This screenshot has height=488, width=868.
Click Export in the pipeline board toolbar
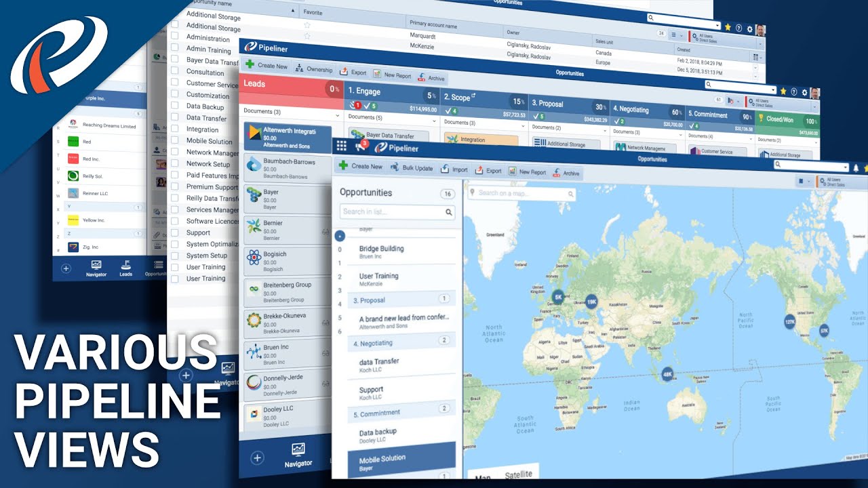tap(353, 72)
